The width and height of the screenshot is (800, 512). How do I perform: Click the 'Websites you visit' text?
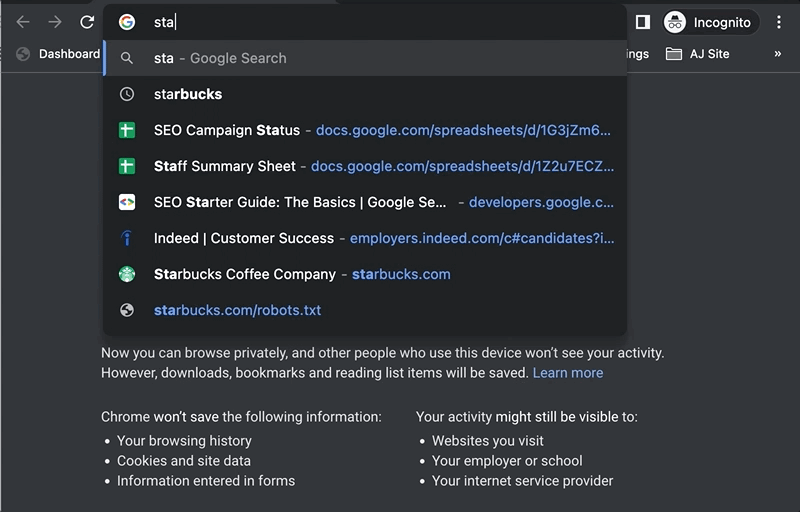tap(488, 441)
